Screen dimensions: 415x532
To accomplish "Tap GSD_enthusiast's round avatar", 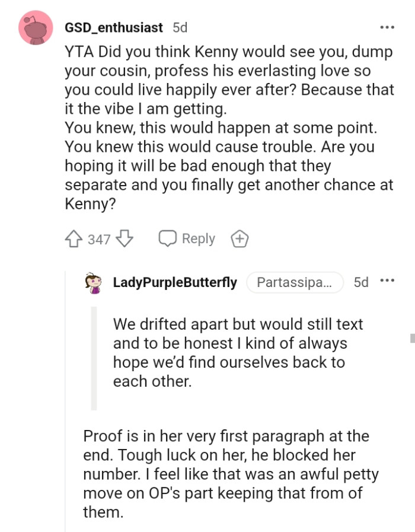I will [35, 28].
